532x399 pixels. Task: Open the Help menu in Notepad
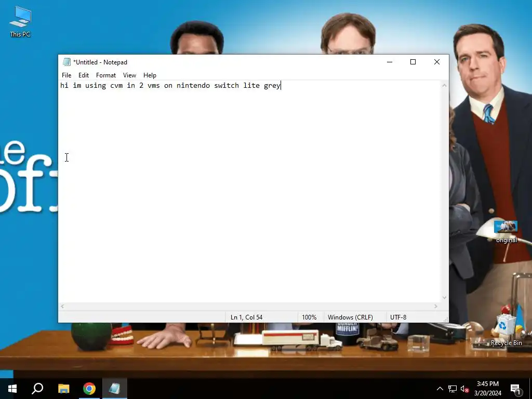click(x=150, y=75)
